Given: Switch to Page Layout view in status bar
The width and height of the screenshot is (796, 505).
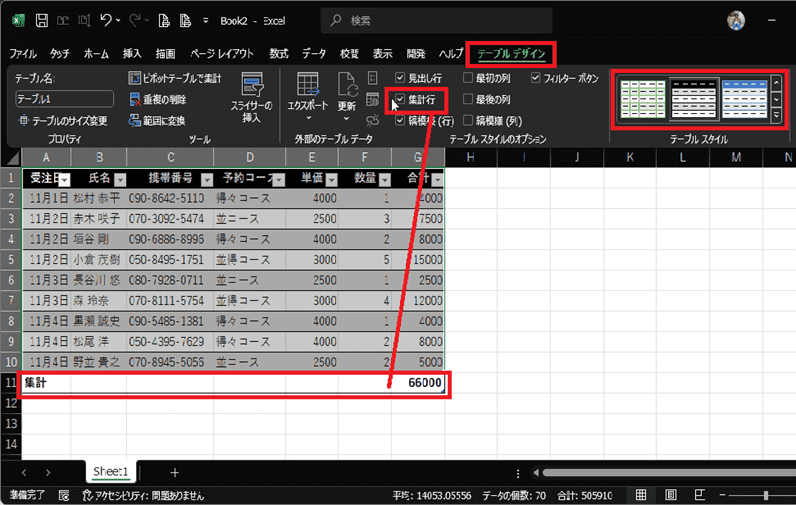Looking at the screenshot, I should coord(669,494).
